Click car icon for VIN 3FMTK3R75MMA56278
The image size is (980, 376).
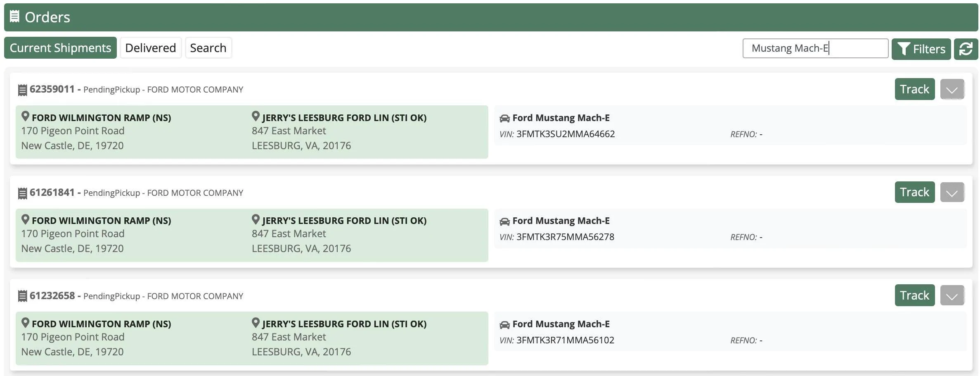[x=504, y=221]
